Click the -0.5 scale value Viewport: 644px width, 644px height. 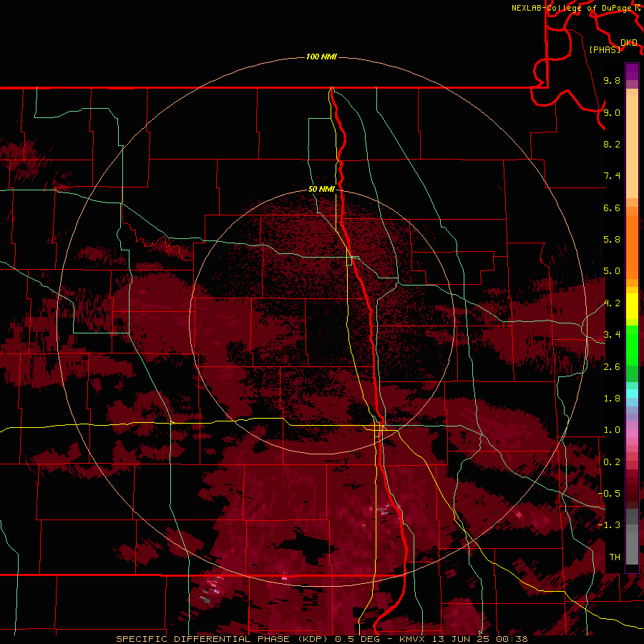pos(609,494)
